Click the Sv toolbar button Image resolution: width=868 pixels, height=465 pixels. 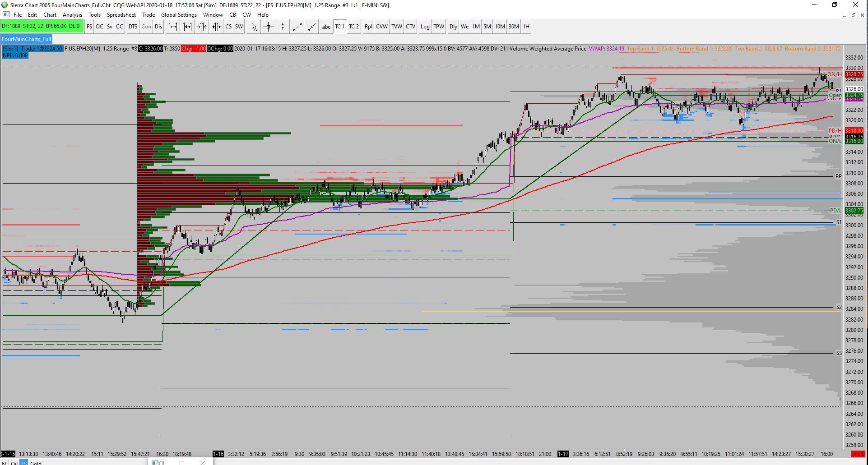110,27
